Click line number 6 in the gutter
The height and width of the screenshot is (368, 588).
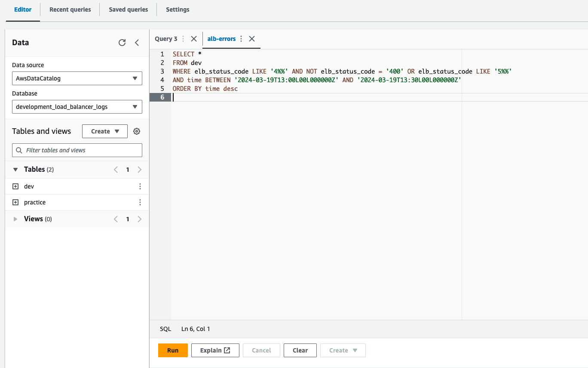pyautogui.click(x=162, y=97)
